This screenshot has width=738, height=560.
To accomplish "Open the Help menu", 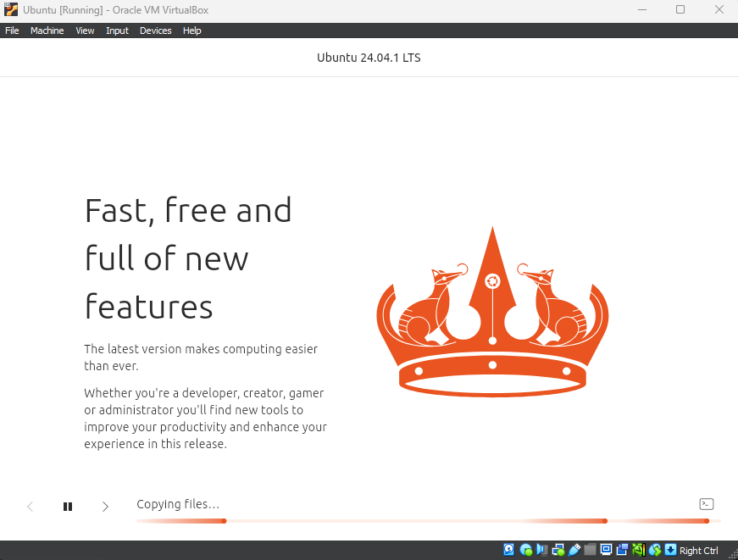I will (192, 30).
